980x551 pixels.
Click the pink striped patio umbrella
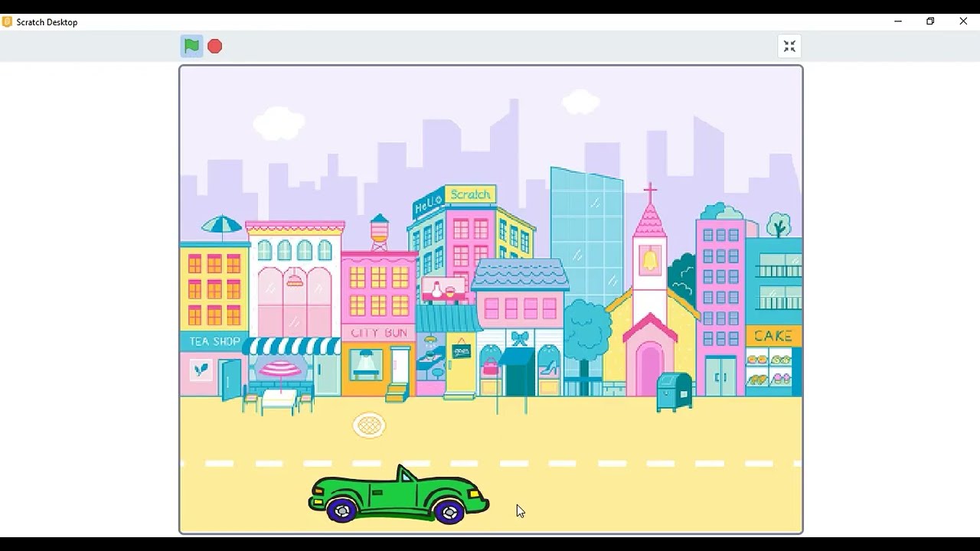point(280,370)
